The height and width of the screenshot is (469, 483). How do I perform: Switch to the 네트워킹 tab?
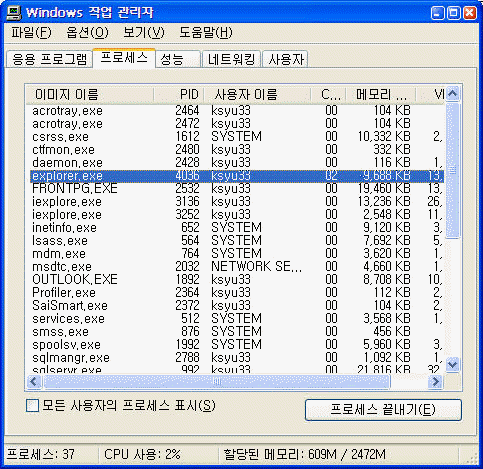[x=231, y=59]
